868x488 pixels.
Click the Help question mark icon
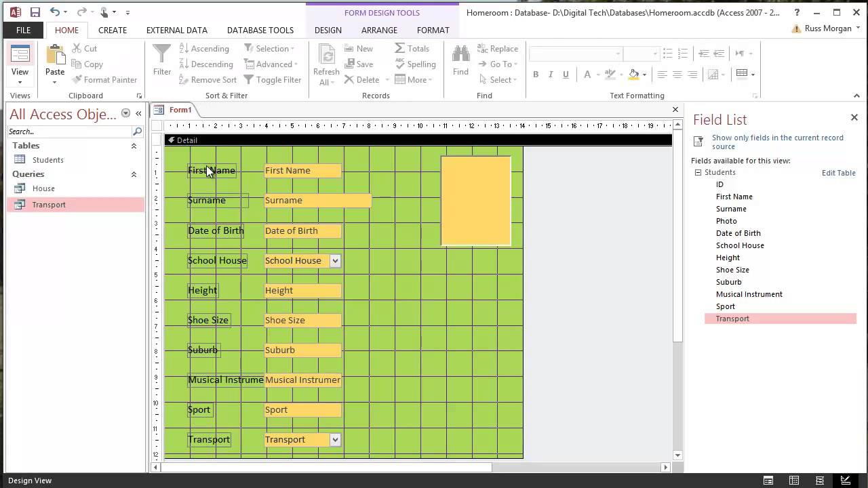(x=797, y=12)
